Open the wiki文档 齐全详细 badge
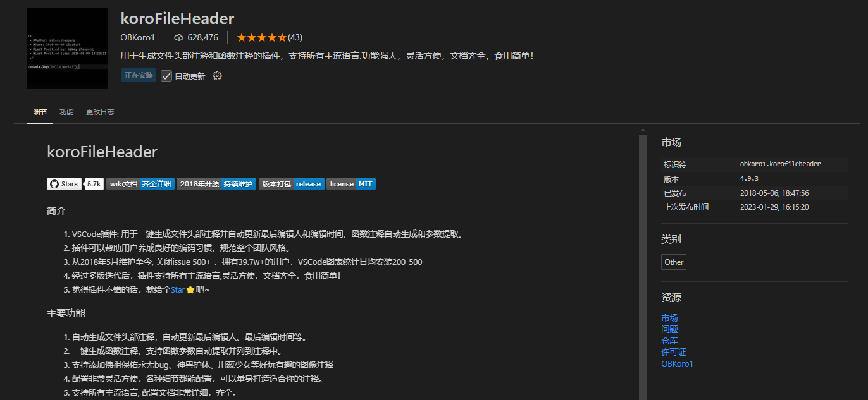868x400 pixels. (140, 184)
